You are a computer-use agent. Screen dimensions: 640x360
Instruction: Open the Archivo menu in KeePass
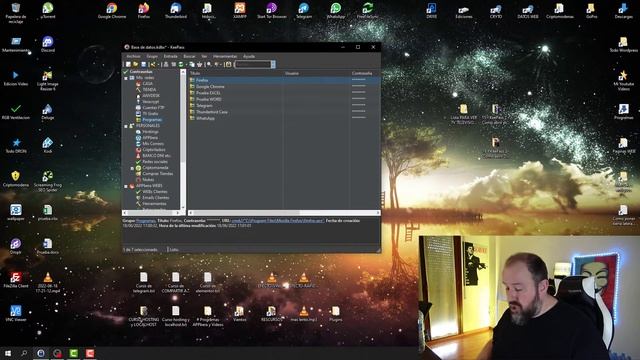133,56
